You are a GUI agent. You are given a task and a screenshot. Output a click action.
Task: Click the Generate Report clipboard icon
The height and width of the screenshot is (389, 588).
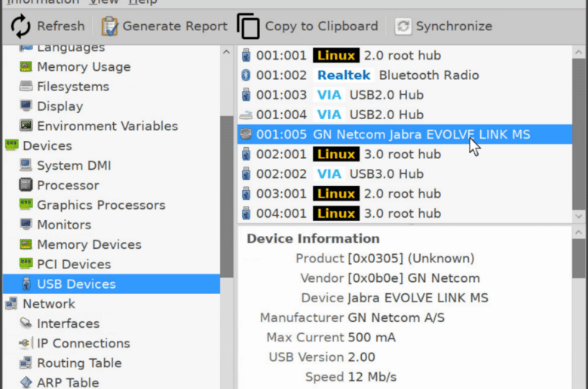coord(109,26)
